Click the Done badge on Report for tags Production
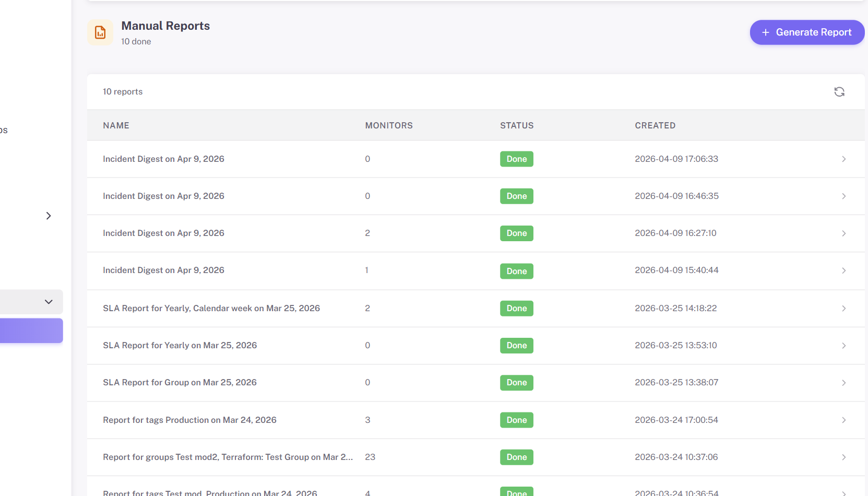The image size is (868, 496). (x=516, y=420)
